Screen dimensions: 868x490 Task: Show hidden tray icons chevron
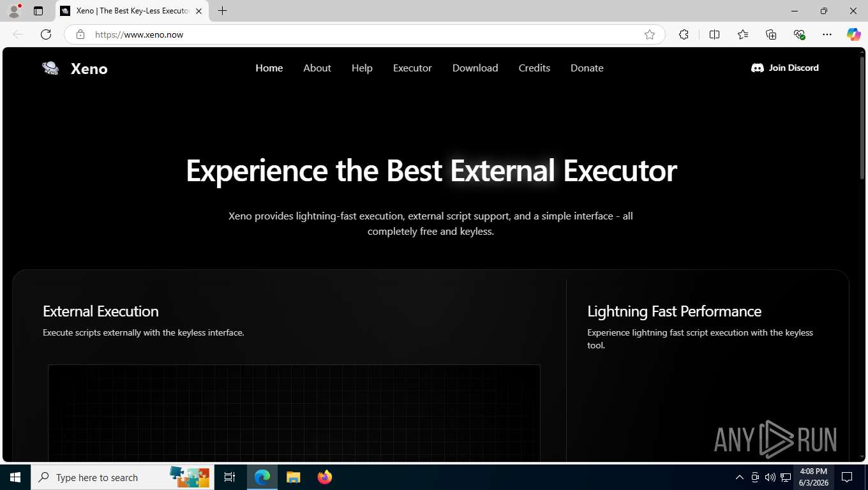[740, 477]
